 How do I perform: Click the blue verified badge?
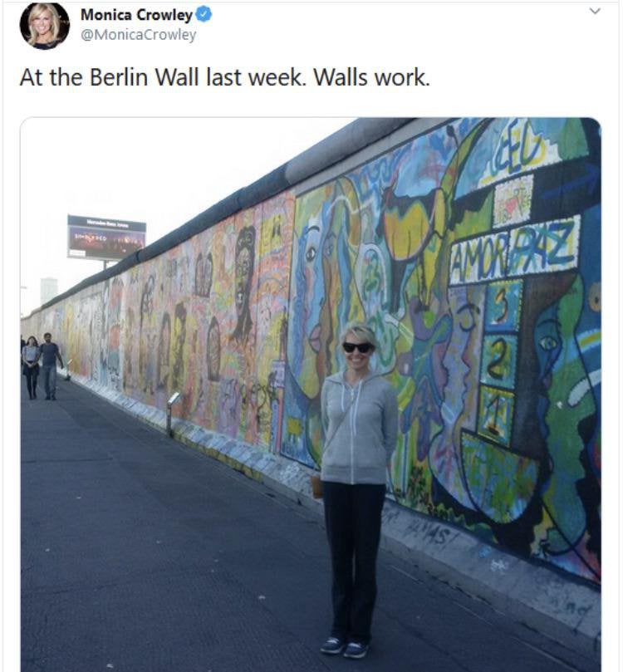[x=204, y=15]
